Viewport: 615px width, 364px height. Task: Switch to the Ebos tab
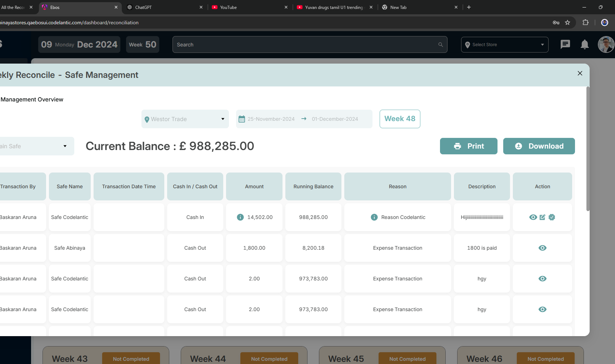click(80, 7)
